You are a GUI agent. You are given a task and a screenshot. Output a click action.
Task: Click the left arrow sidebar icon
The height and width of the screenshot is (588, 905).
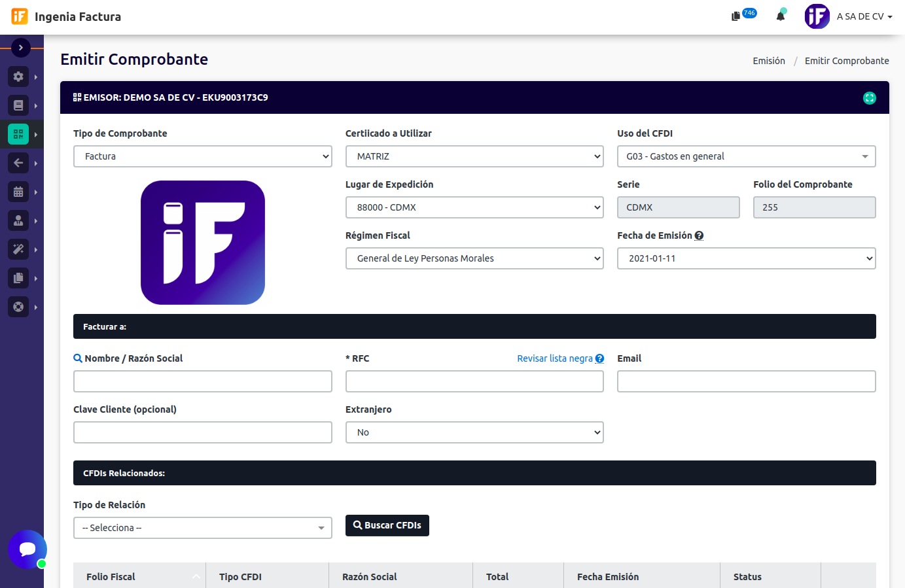click(18, 163)
